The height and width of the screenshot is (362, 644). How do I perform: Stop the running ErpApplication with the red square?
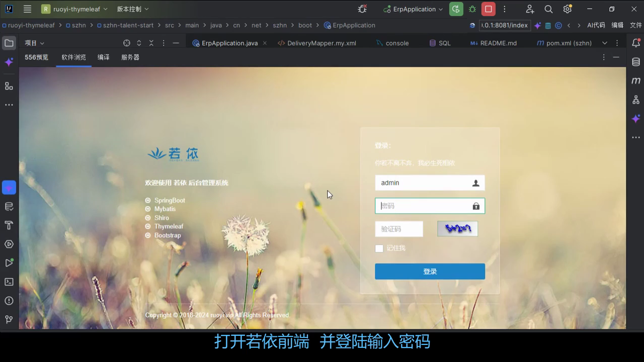(488, 9)
